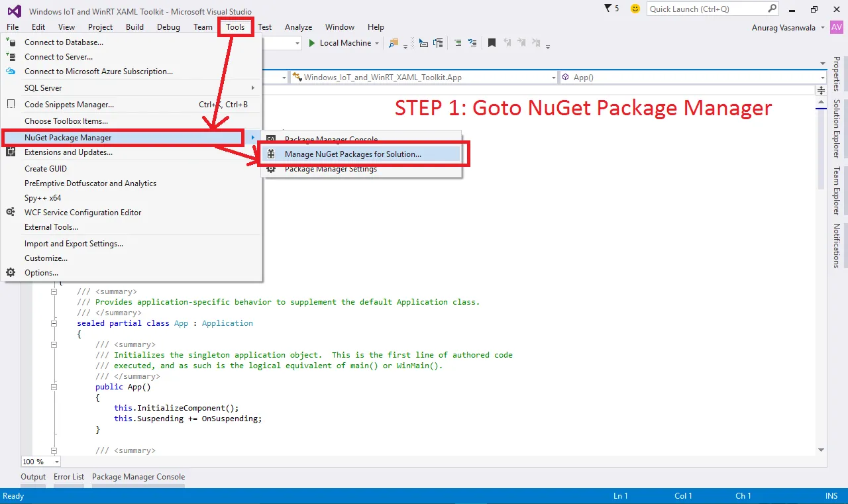This screenshot has width=848, height=504.
Task: Click the Package Manager Settings gear icon
Action: pyautogui.click(x=271, y=169)
